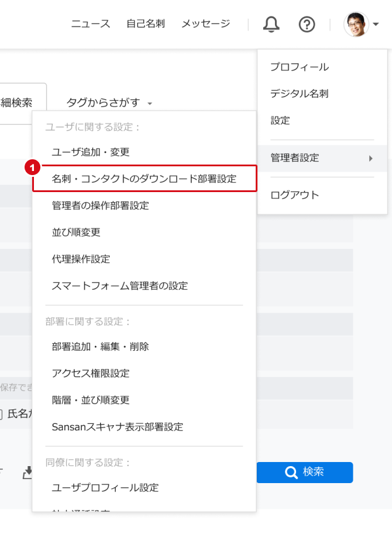Screen dimensions: 392x544
Task: Open the ニュース menu item
Action: click(90, 24)
